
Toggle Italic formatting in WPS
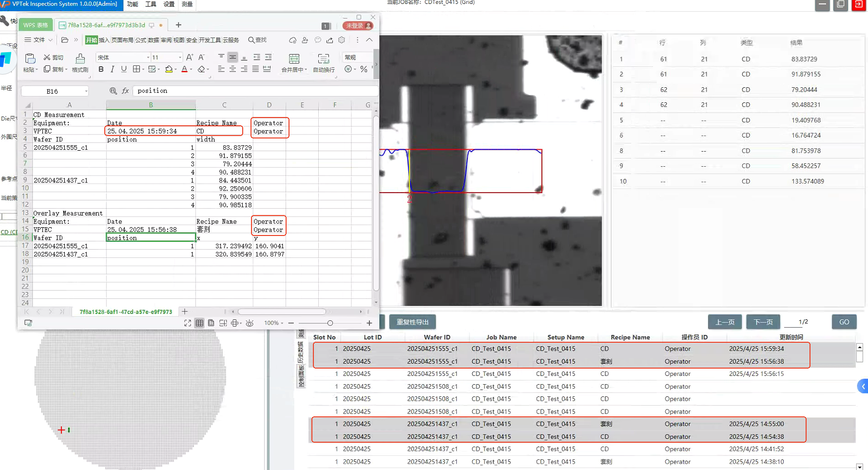(x=113, y=69)
